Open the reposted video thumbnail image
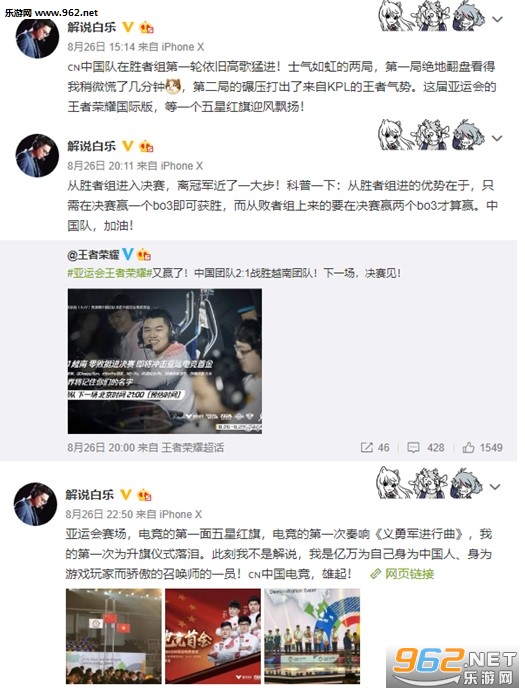This screenshot has width=525, height=694. [165, 361]
